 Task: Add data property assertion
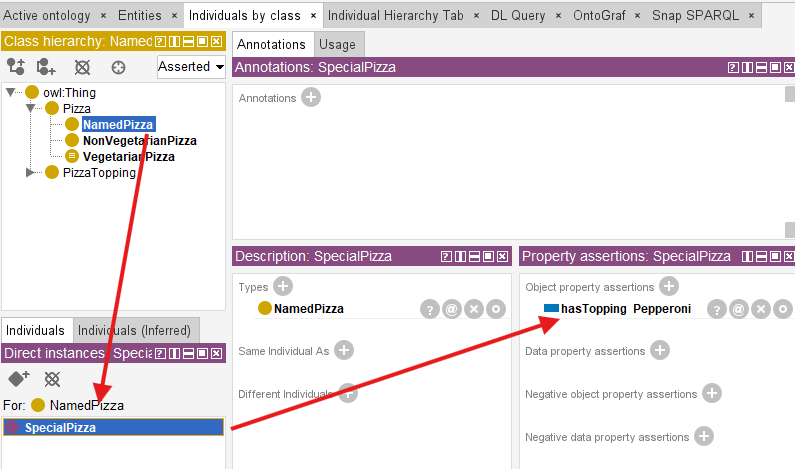click(x=660, y=350)
